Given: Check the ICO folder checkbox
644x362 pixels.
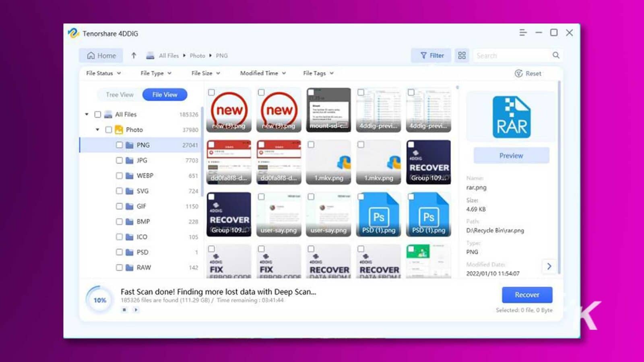Looking at the screenshot, I should coord(119,237).
